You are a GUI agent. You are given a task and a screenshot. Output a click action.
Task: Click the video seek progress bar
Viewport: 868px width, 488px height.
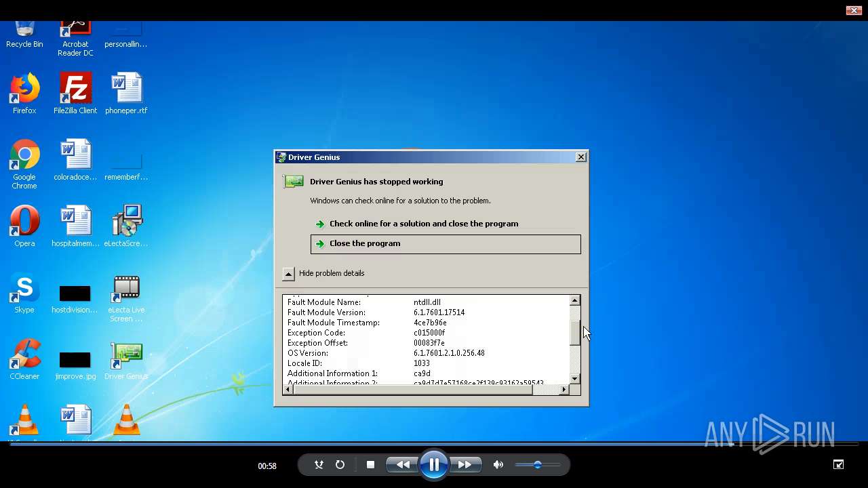434,444
